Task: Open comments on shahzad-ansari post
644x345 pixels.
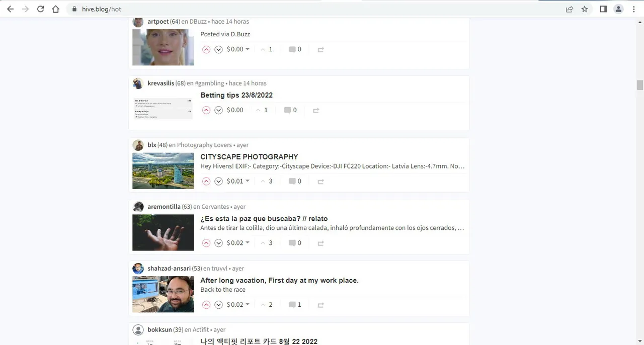Action: [x=295, y=305]
